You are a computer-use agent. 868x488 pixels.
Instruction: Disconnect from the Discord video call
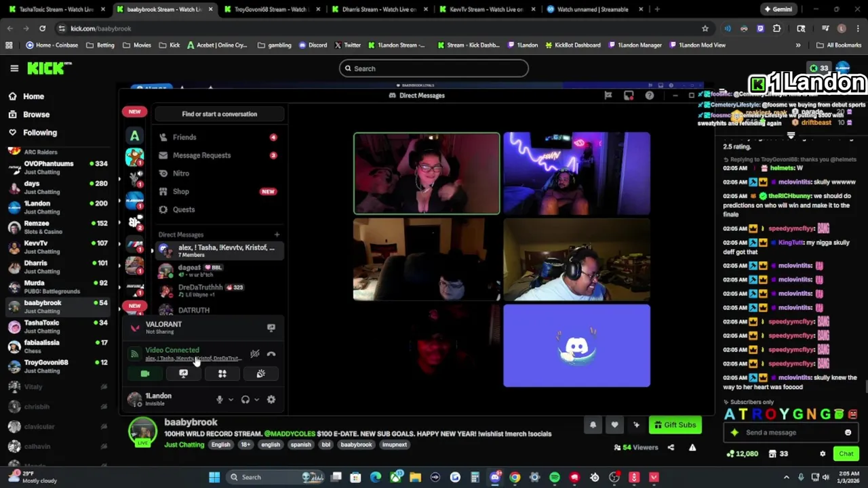[x=271, y=354]
